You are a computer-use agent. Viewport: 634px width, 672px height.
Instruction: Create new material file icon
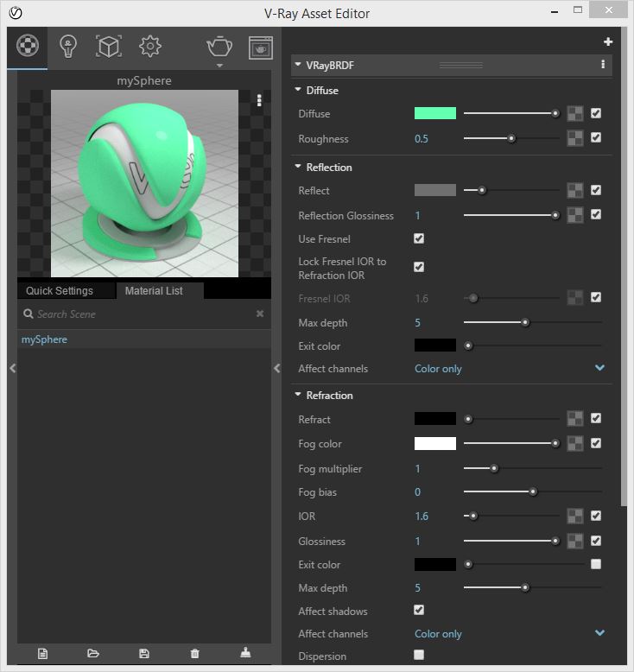(42, 654)
